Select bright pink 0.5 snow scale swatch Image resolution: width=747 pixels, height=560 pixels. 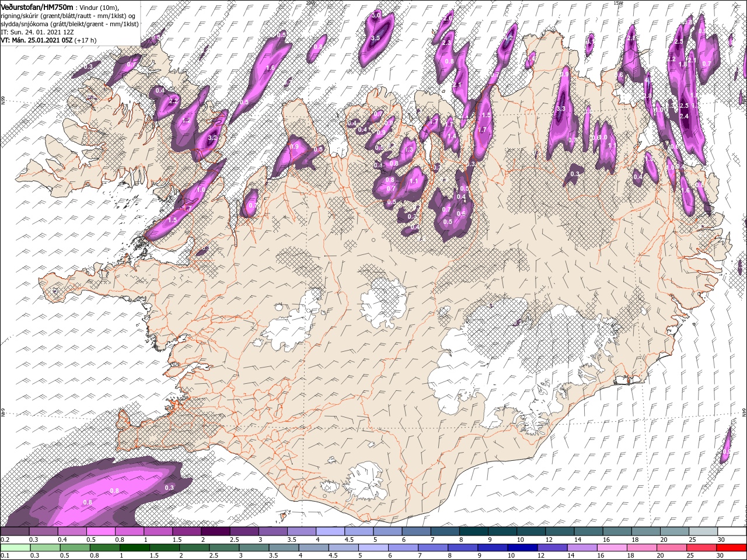coord(100,531)
